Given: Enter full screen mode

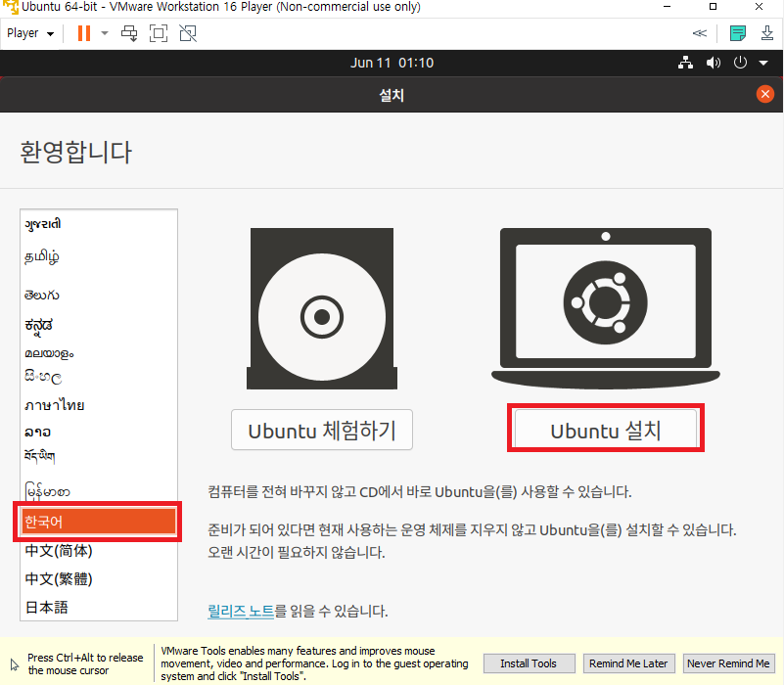Looking at the screenshot, I should click(159, 33).
